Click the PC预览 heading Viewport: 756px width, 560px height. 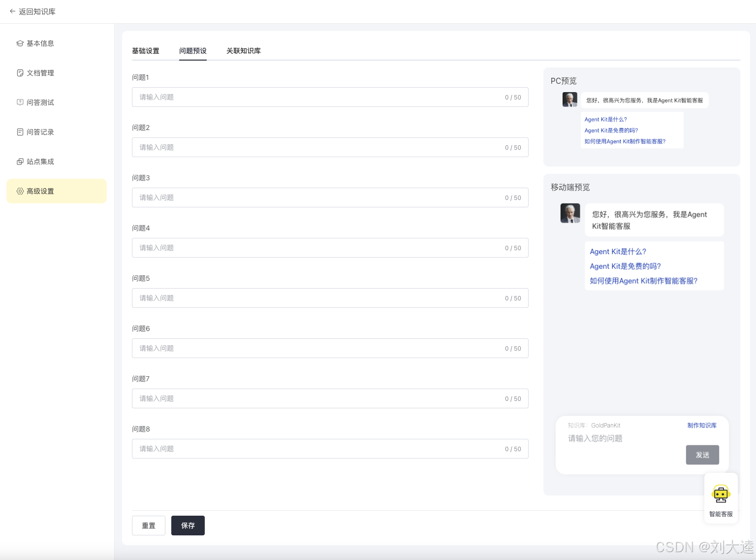coord(564,81)
